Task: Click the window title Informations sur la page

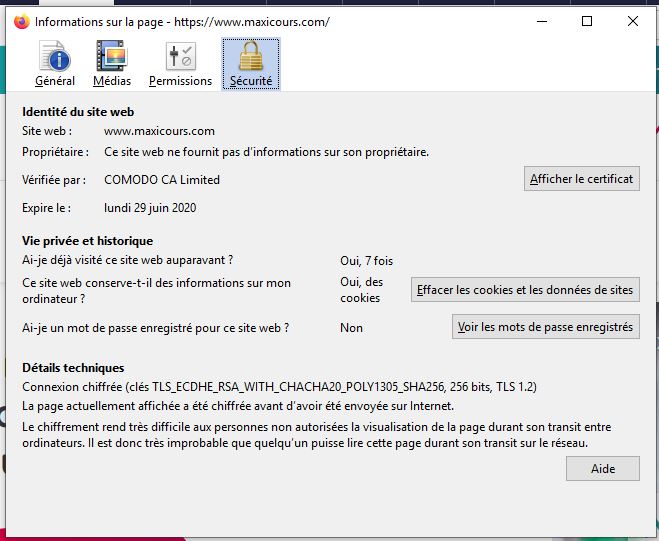Action: (x=182, y=22)
